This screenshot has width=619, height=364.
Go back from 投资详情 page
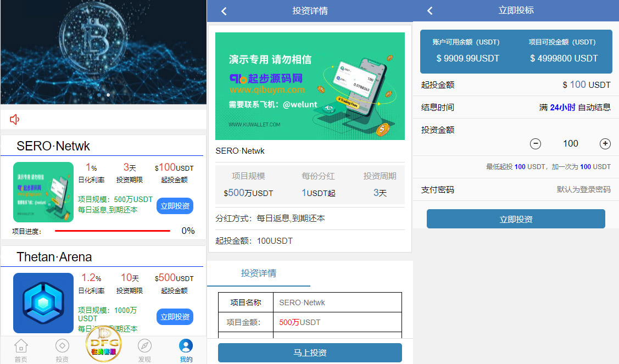coord(224,11)
